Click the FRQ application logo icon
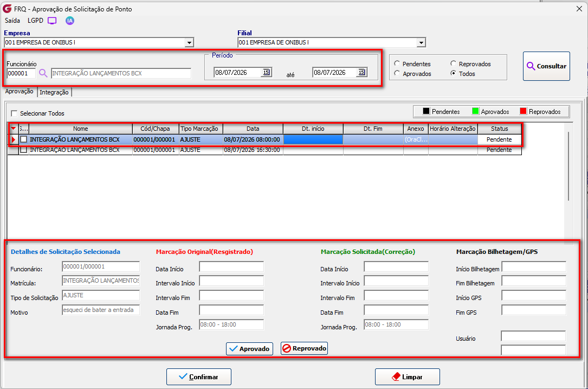588x389 pixels. pos(7,9)
